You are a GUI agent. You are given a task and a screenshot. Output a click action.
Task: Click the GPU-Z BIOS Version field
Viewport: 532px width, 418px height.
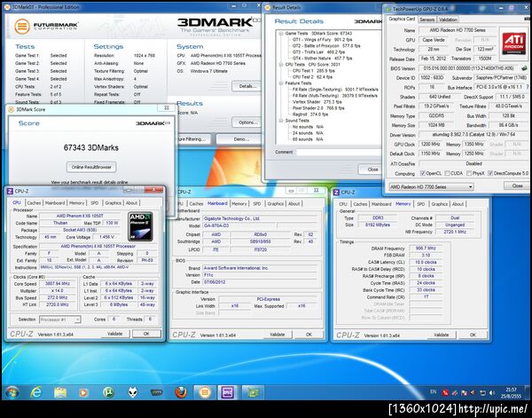[469, 68]
